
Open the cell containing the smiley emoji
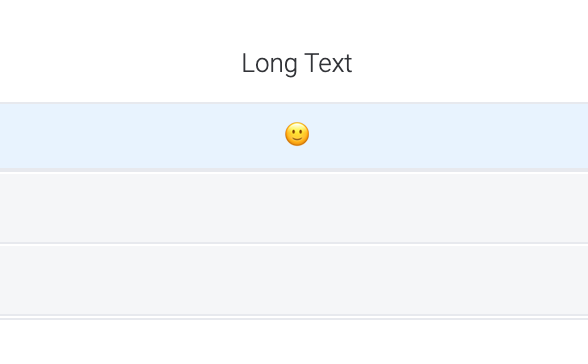(294, 136)
